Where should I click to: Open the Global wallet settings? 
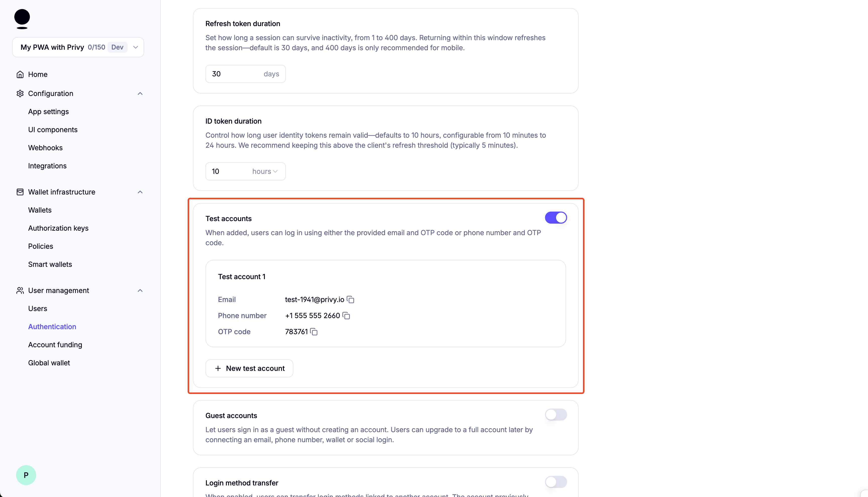pyautogui.click(x=49, y=363)
